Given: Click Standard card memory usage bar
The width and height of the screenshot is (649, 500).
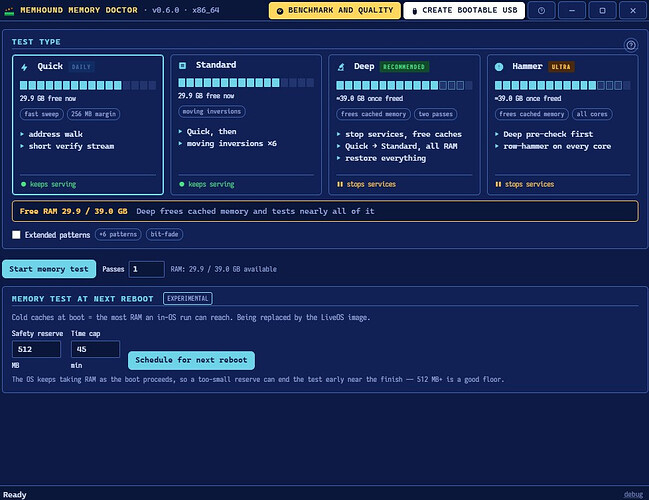Looking at the screenshot, I should pos(246,82).
